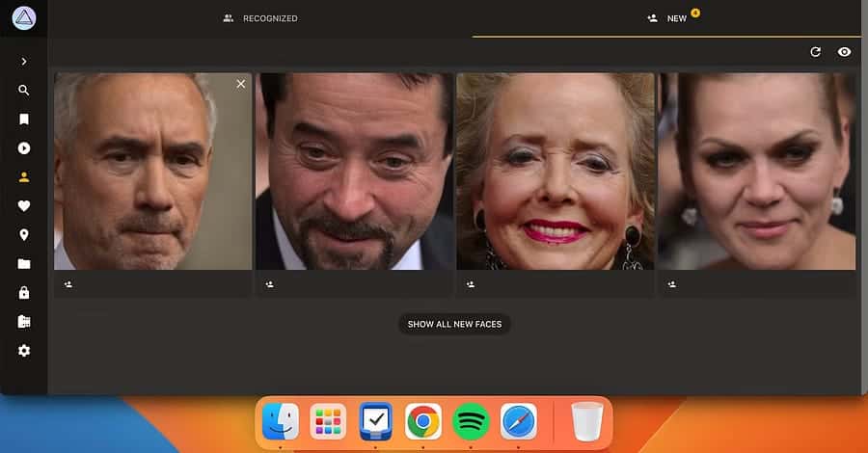
Task: Click Show All New Faces button
Action: coord(454,325)
